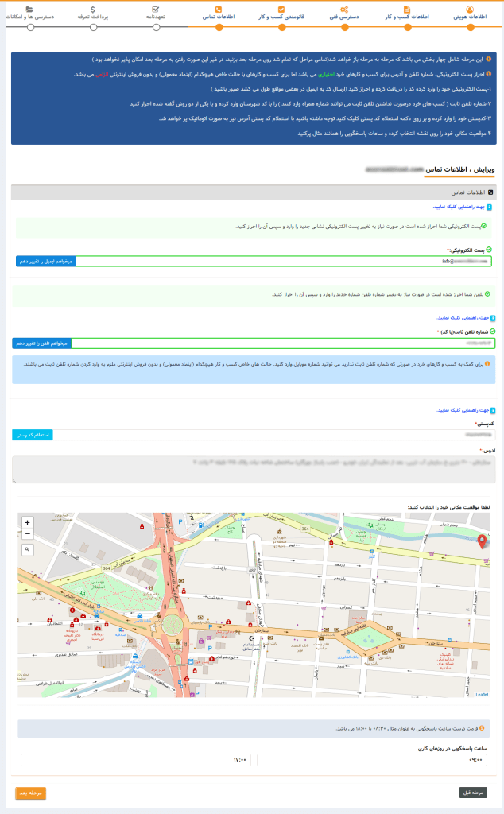Click the help icon above the کدپستی field

[x=493, y=411]
